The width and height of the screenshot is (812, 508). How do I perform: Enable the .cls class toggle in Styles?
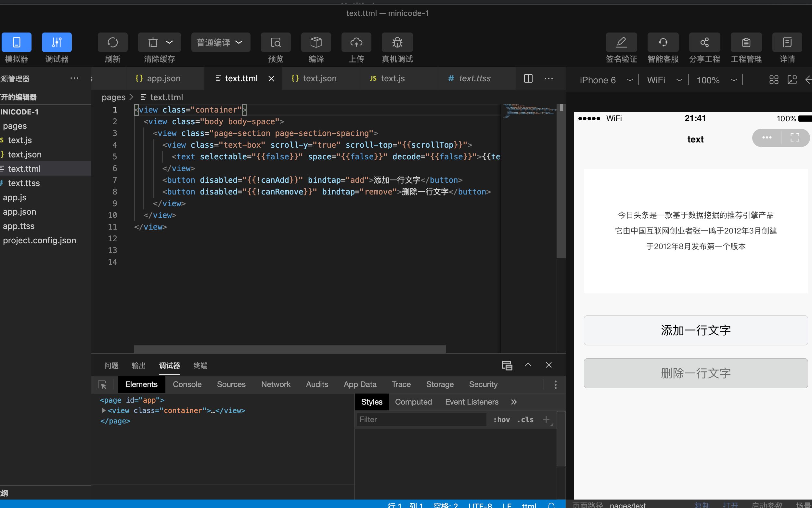(x=525, y=419)
